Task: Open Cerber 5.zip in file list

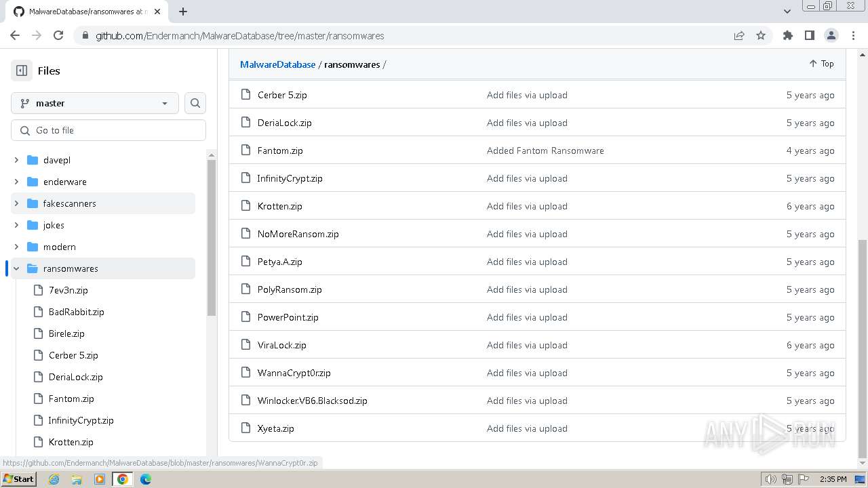Action: (x=282, y=95)
